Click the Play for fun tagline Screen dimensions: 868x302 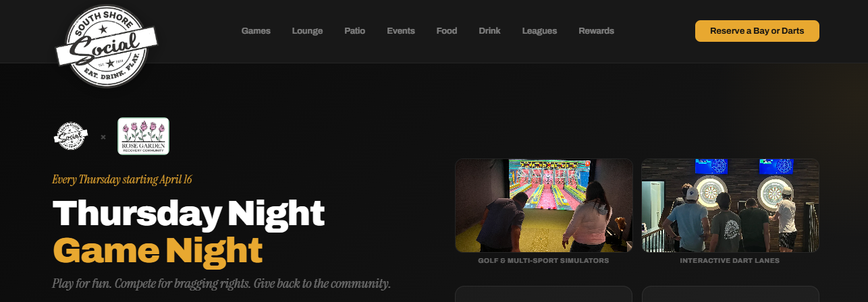pyautogui.click(x=221, y=283)
